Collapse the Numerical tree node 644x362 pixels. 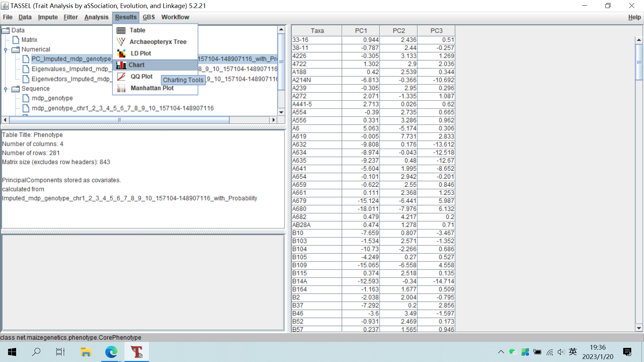click(5, 49)
